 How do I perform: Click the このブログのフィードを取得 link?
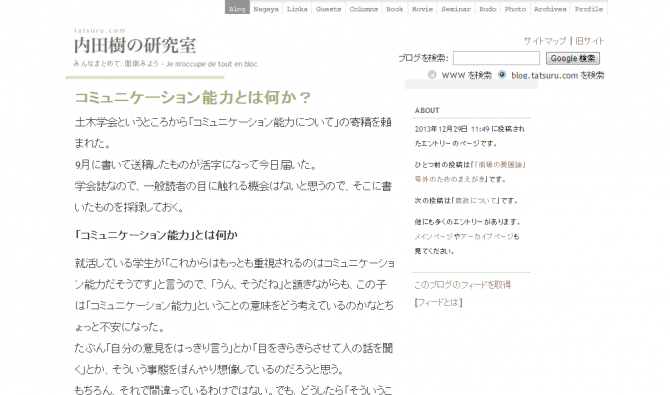pyautogui.click(x=462, y=285)
